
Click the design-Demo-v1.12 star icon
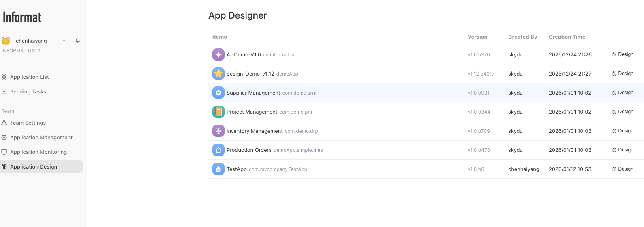click(x=218, y=74)
